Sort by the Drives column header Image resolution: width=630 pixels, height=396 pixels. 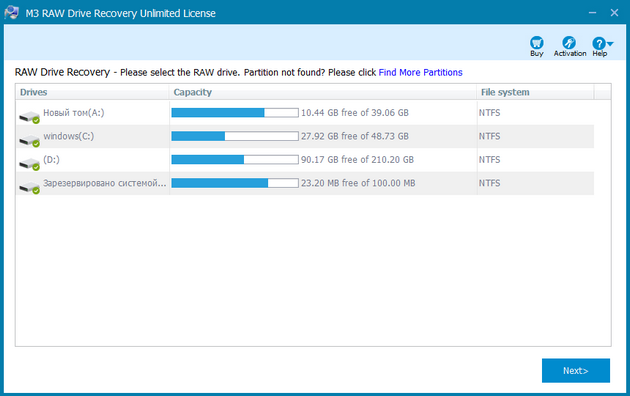point(92,92)
